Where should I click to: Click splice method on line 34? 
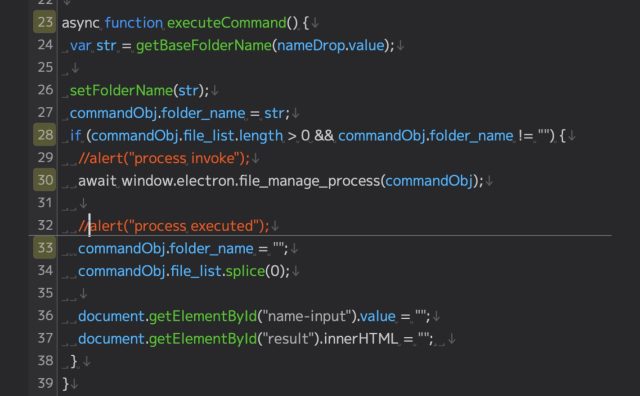tap(245, 271)
